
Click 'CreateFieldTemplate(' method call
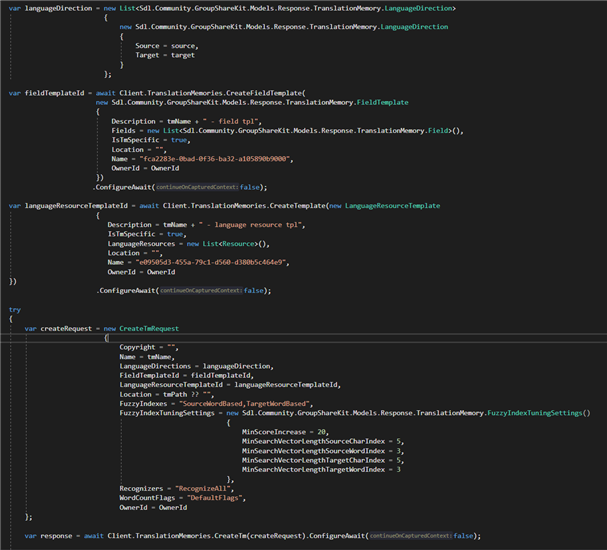coord(266,93)
